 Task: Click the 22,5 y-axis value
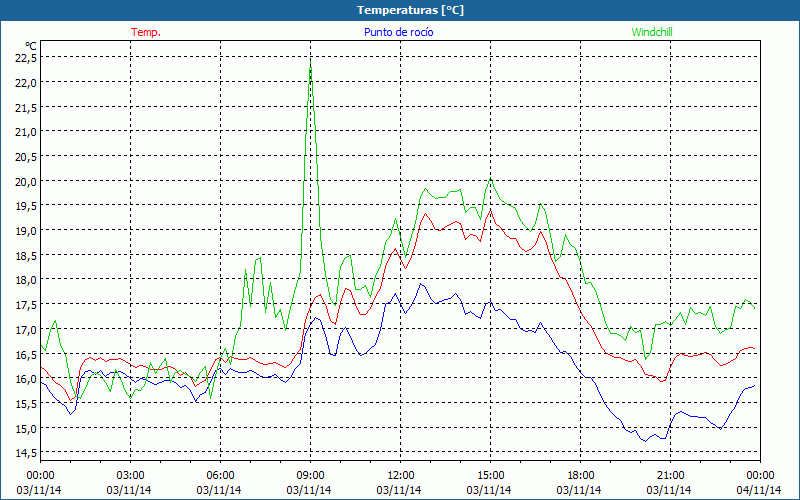point(26,58)
